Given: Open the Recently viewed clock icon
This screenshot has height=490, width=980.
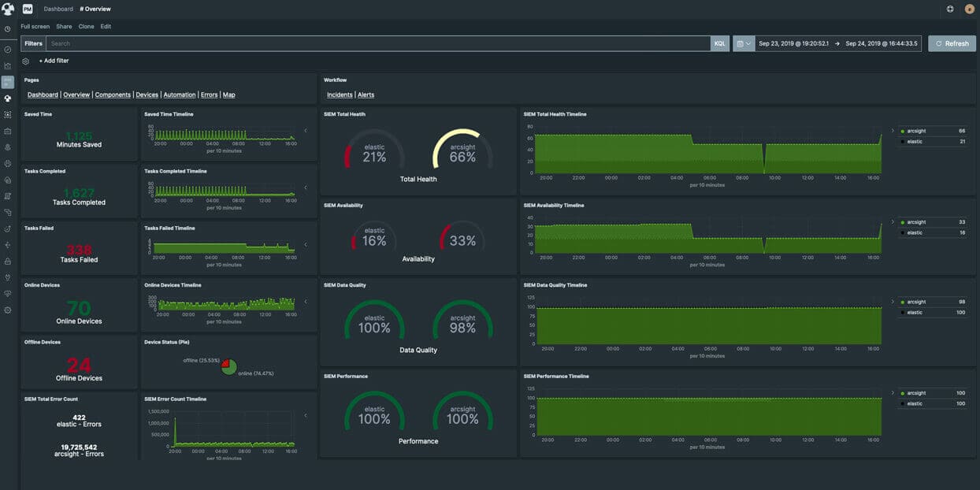Looking at the screenshot, I should point(7,29).
